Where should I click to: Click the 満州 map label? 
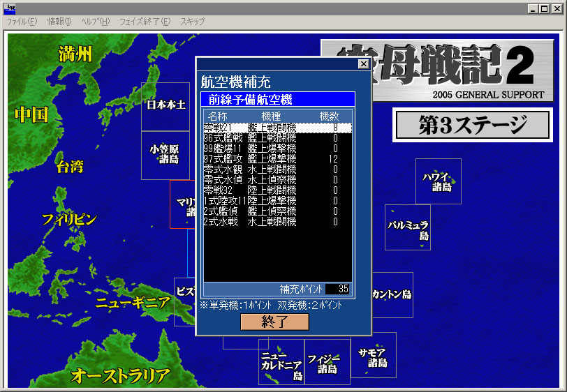click(75, 54)
